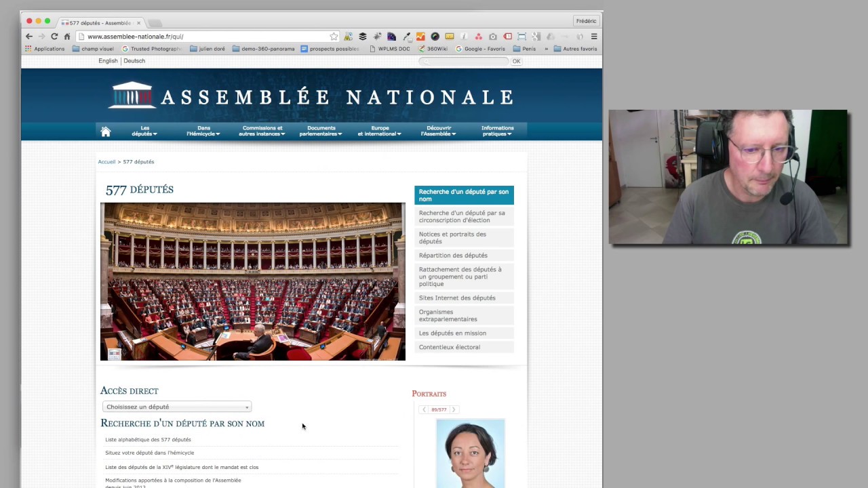Open 'Organismes extraparlementaires' link
This screenshot has height=488, width=868.
[x=464, y=315]
